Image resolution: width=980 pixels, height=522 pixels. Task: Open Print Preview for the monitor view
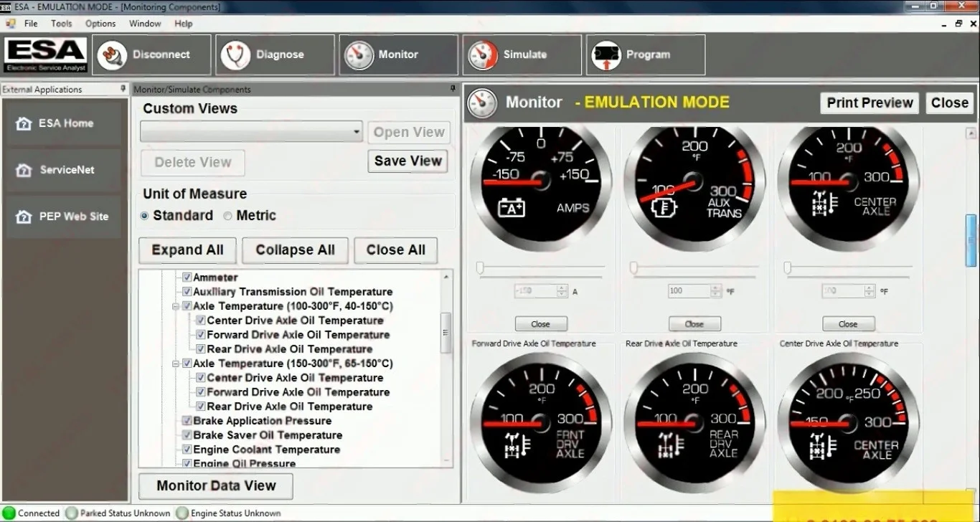coord(869,103)
